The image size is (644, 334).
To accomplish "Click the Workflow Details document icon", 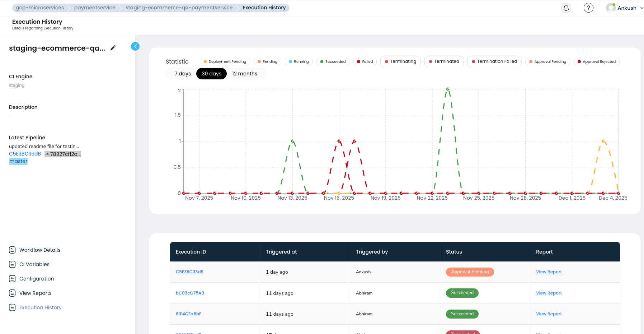I will [x=12, y=250].
